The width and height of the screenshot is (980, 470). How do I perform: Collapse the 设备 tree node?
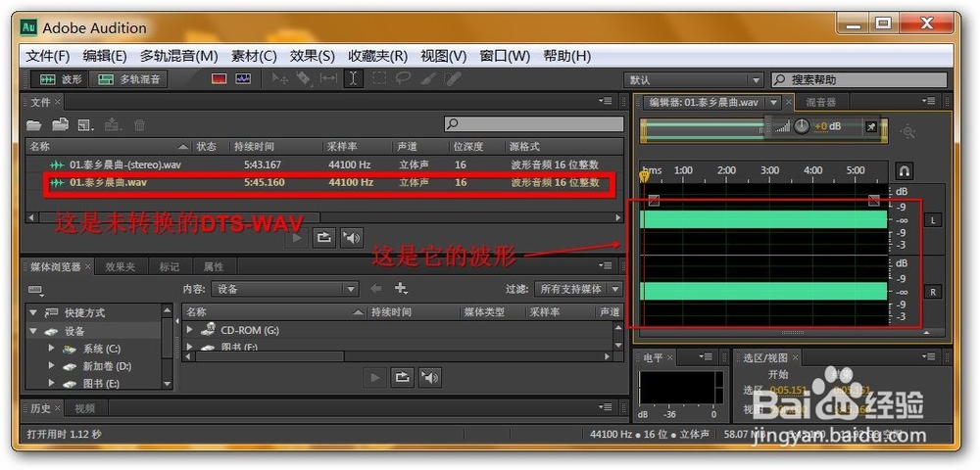[x=32, y=331]
